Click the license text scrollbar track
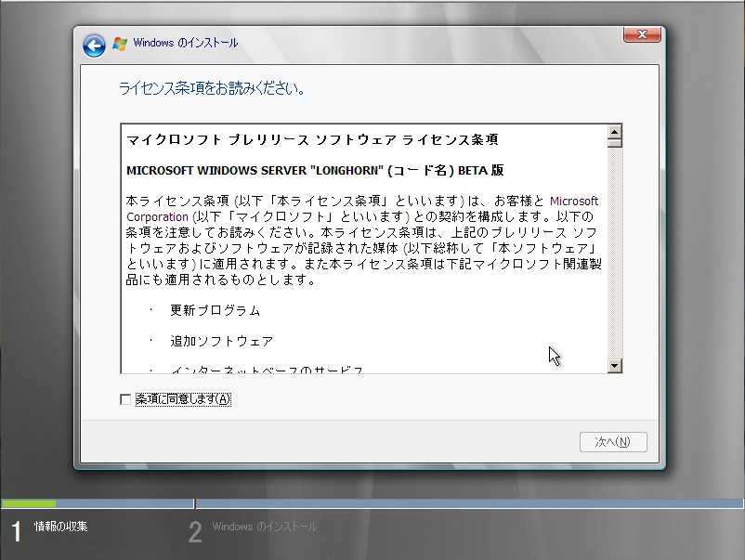Viewport: 745px width, 560px height. coord(614,253)
